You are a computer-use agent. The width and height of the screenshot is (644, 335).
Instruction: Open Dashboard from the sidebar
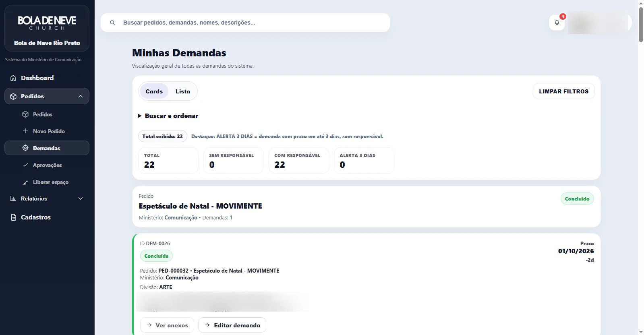click(47, 78)
